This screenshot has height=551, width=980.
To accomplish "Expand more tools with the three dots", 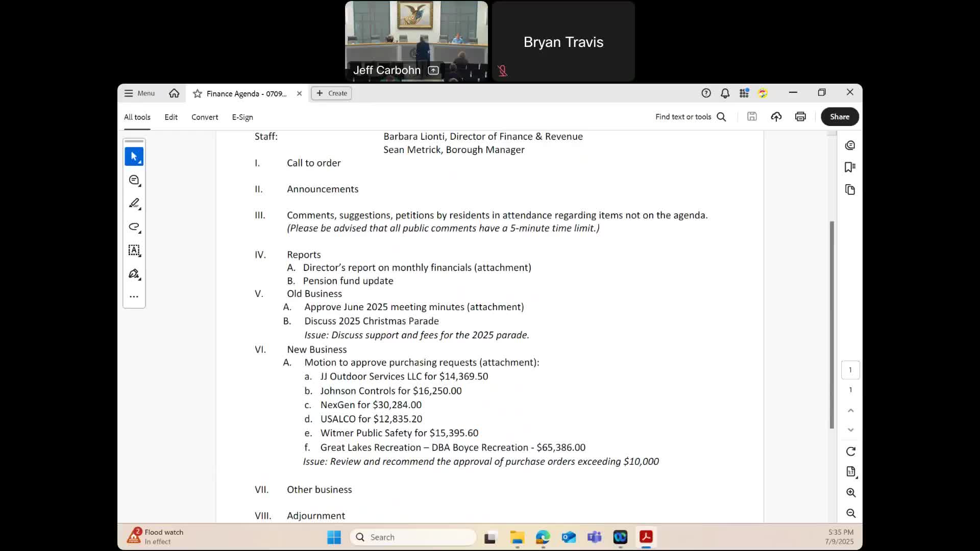I will (134, 296).
